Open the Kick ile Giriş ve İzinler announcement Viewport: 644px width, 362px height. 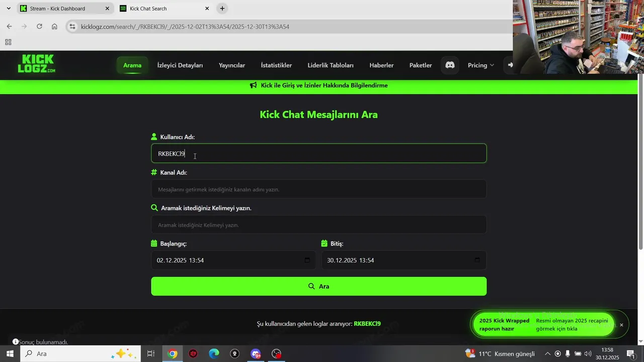pyautogui.click(x=318, y=85)
